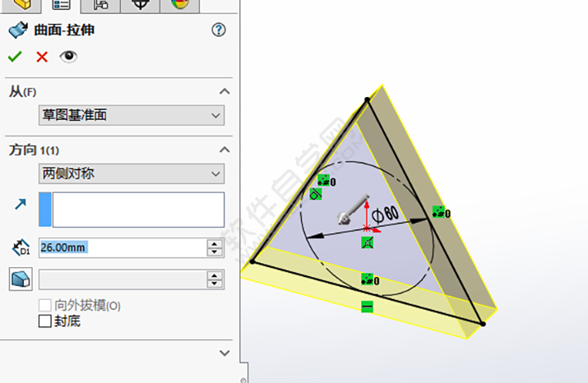The height and width of the screenshot is (383, 588).
Task: Toggle the detailed preview eye icon
Action: (x=68, y=57)
